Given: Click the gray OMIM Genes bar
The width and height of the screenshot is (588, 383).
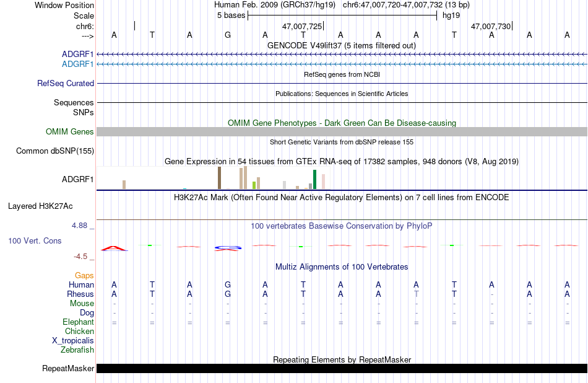Looking at the screenshot, I should click(x=342, y=132).
